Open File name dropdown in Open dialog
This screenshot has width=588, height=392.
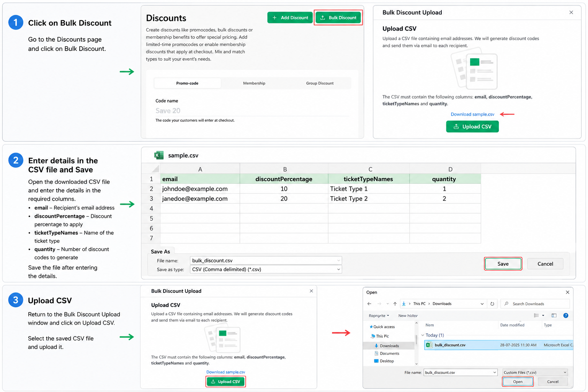point(494,372)
